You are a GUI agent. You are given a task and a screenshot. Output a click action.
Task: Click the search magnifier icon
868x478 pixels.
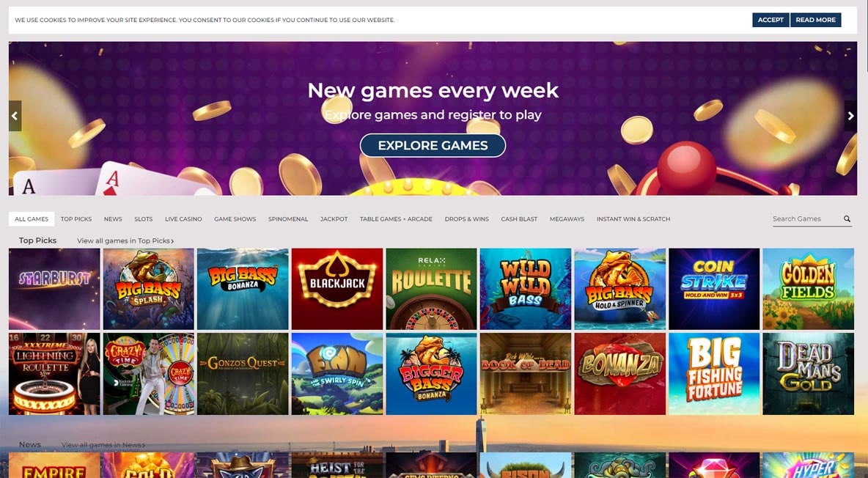coord(847,218)
